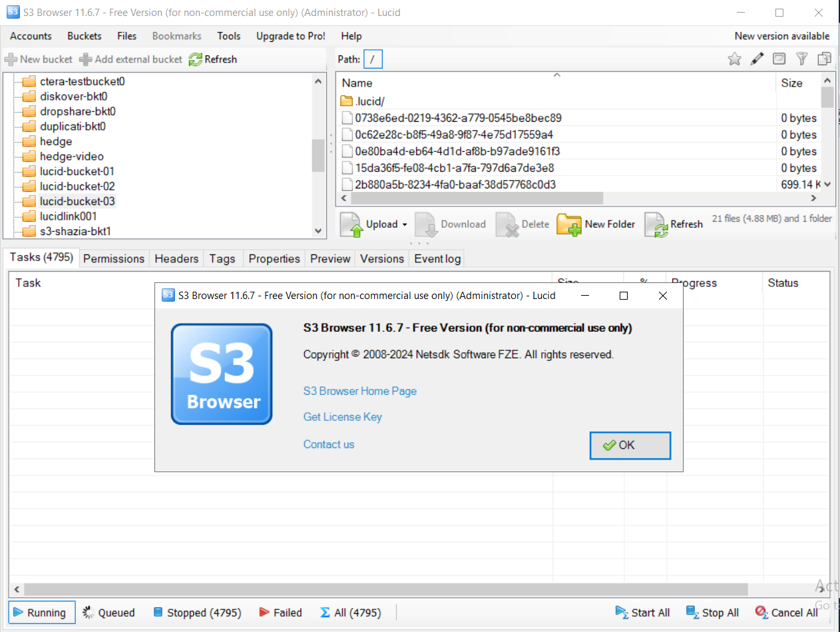
Task: Click Start All tasks button
Action: 643,613
